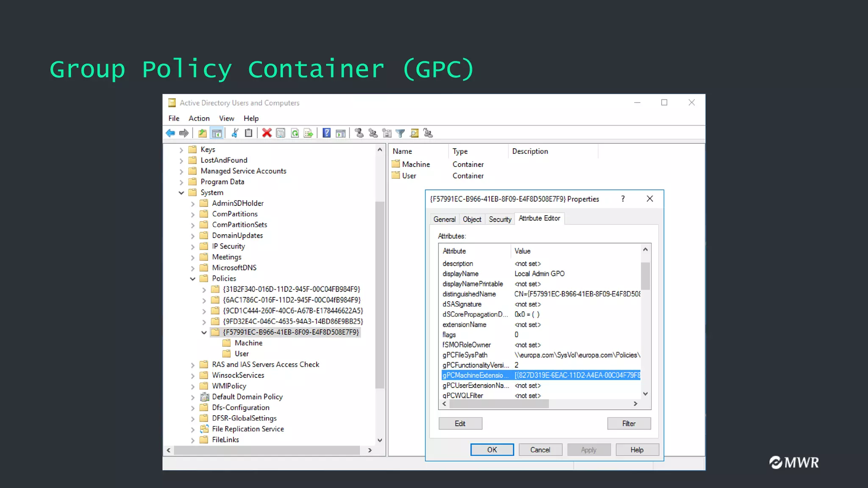868x488 pixels.
Task: Select the gPCFileSysPath attribute row
Action: coord(541,355)
